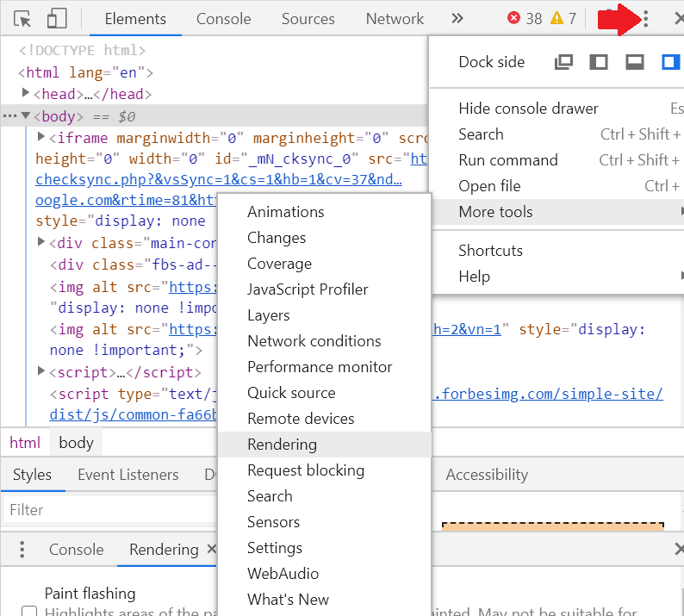684x616 pixels.
Task: Open the Event Listeners tab
Action: [x=128, y=475]
